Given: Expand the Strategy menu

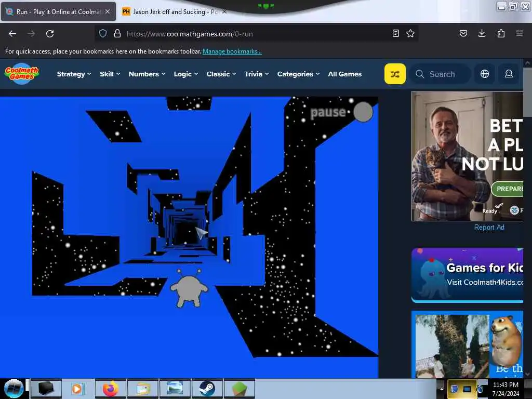Looking at the screenshot, I should [74, 74].
